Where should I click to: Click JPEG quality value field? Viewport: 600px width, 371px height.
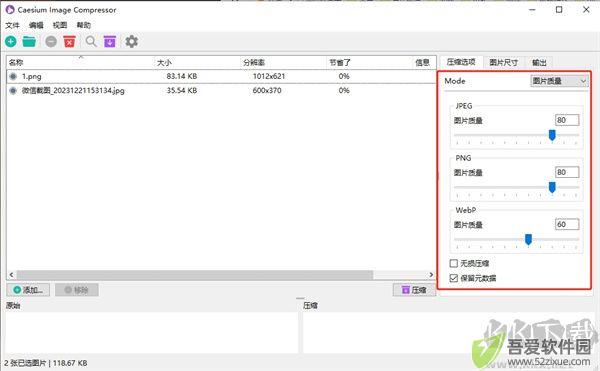pos(567,120)
